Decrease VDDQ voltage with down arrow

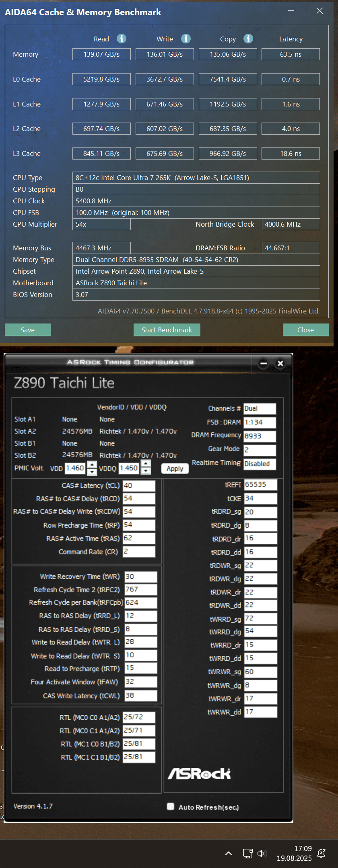pyautogui.click(x=146, y=471)
